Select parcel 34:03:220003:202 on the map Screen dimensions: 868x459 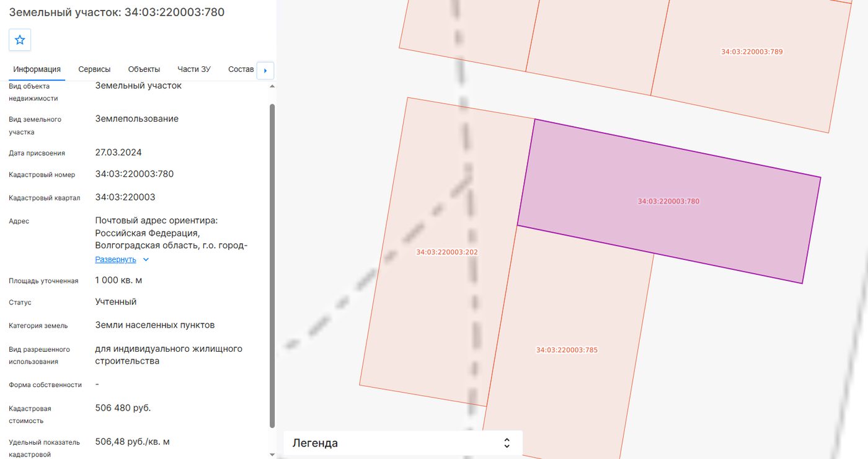click(446, 252)
